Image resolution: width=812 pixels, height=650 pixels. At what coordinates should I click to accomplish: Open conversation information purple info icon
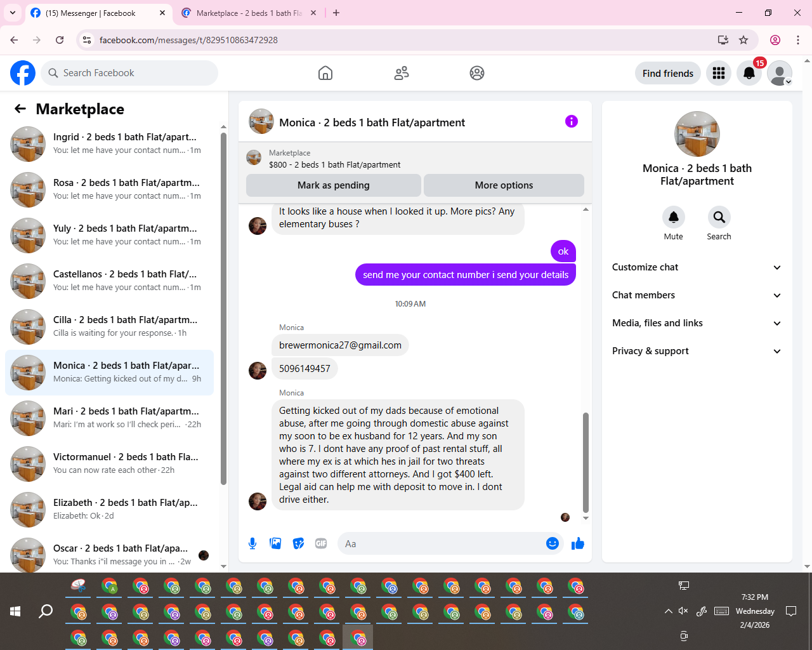click(x=572, y=121)
